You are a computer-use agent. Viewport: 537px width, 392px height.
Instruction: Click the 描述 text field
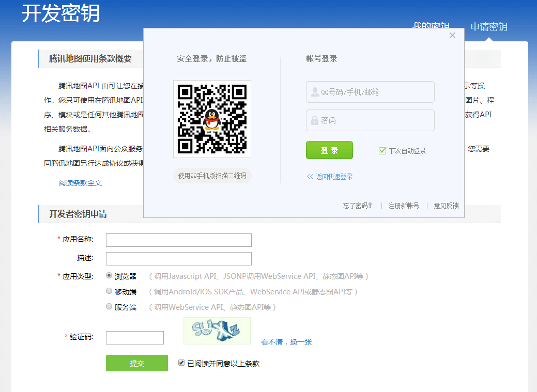pos(179,258)
